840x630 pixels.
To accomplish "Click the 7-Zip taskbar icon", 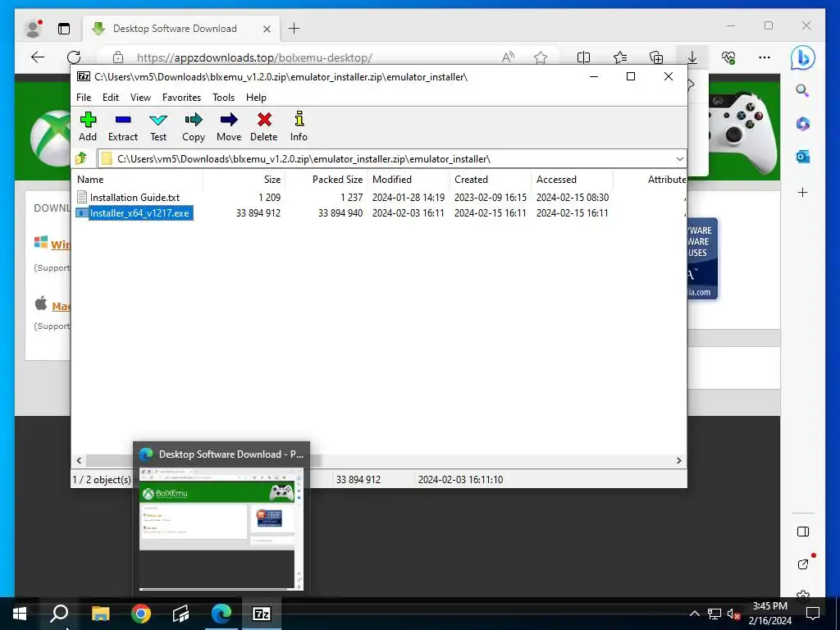I will pyautogui.click(x=262, y=614).
